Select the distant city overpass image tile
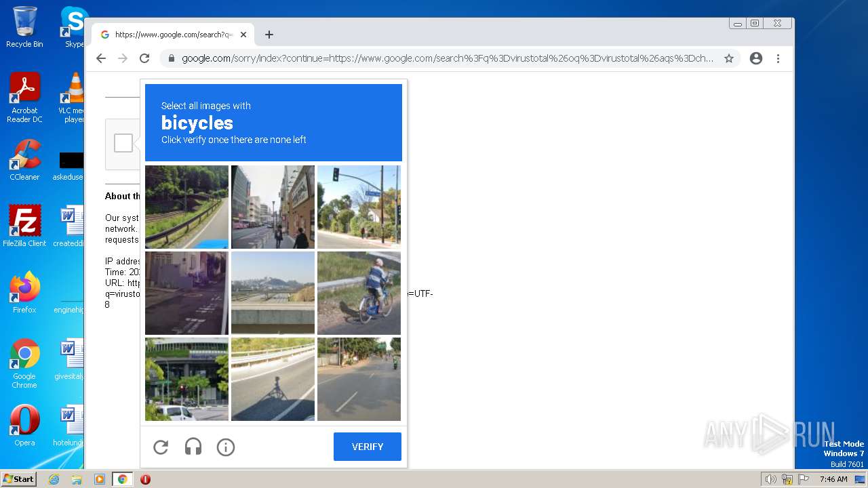 273,293
